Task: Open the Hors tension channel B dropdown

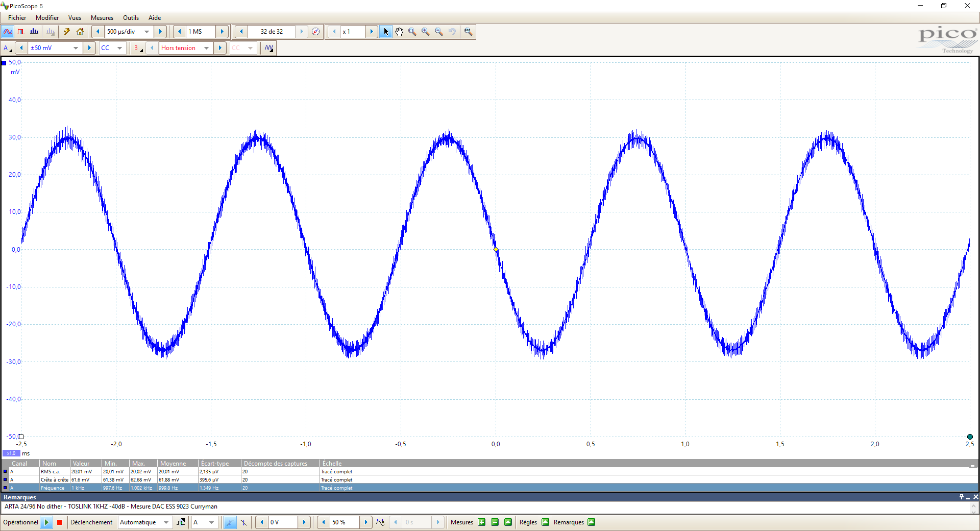Action: [x=206, y=48]
